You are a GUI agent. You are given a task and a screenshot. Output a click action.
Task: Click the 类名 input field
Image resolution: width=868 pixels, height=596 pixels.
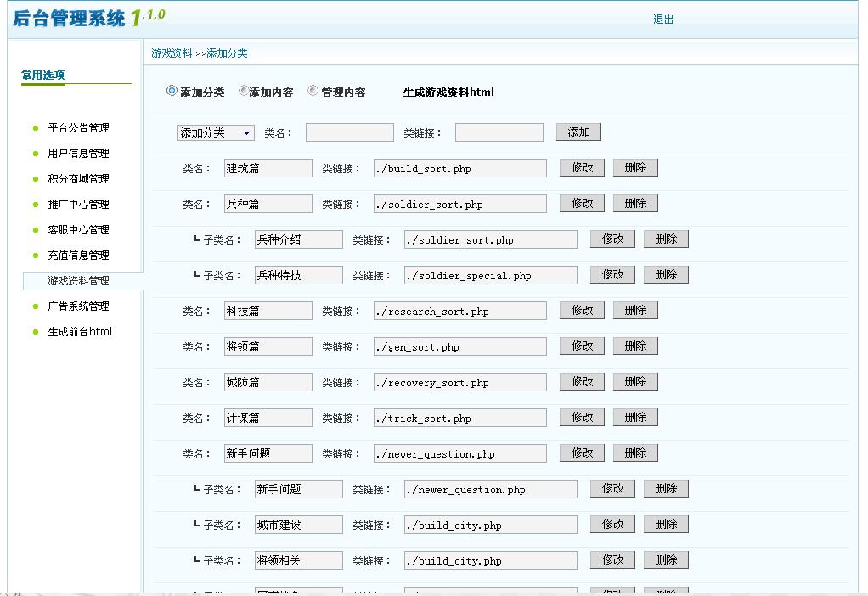[x=348, y=132]
